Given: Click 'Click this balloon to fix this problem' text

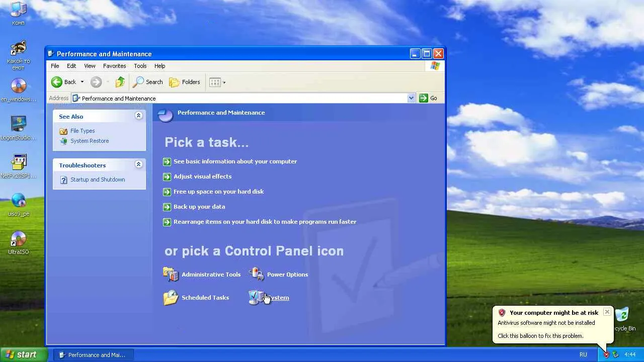Looking at the screenshot, I should (540, 336).
